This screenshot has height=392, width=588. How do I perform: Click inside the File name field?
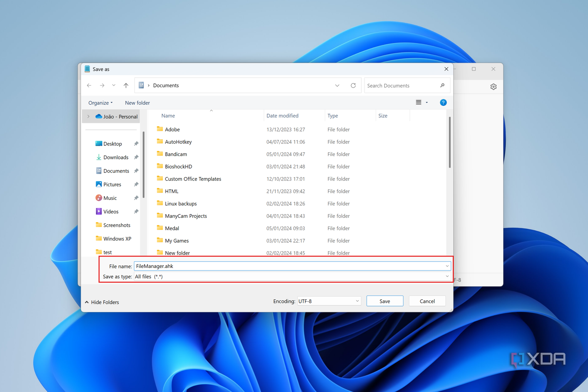[x=249, y=266]
